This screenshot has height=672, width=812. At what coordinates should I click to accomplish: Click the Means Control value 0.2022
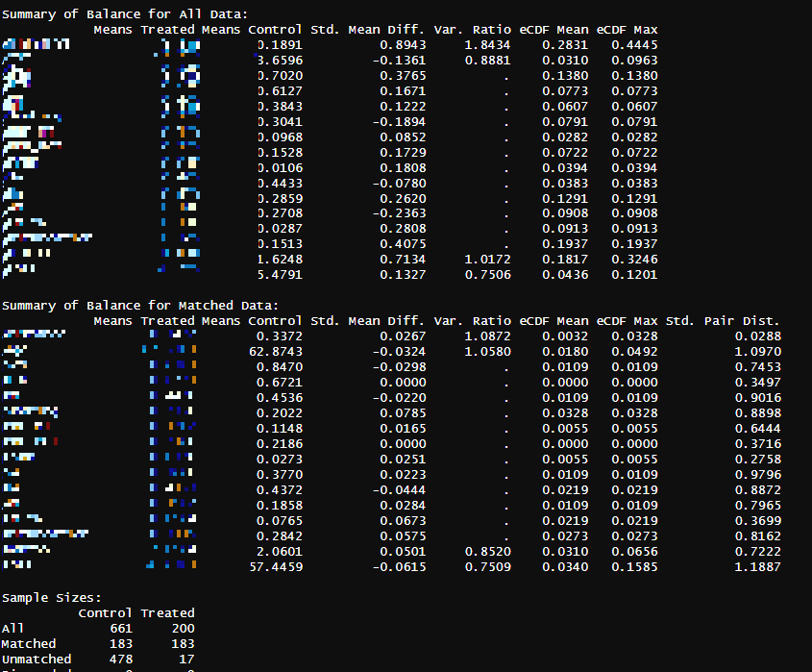coord(280,413)
